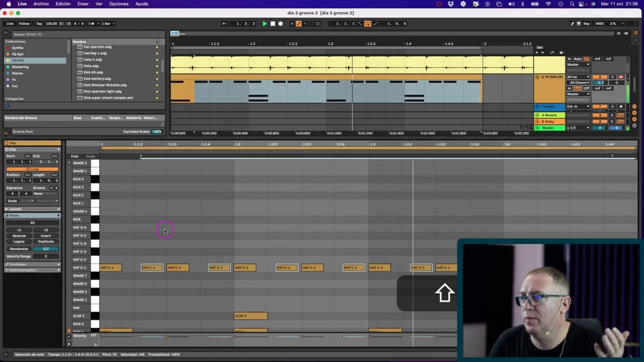
Task: Expand the Note Expression section
Action: tap(32, 270)
